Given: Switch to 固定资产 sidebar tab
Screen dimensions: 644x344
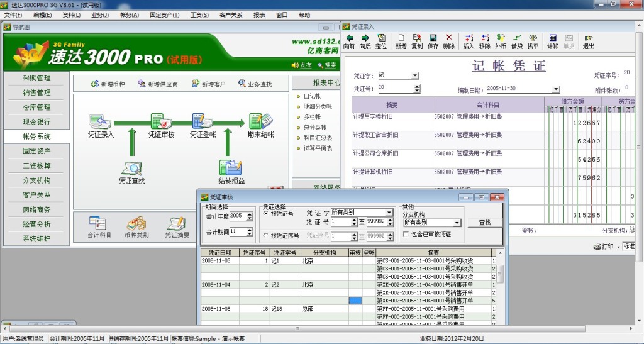Looking at the screenshot, I should 36,151.
